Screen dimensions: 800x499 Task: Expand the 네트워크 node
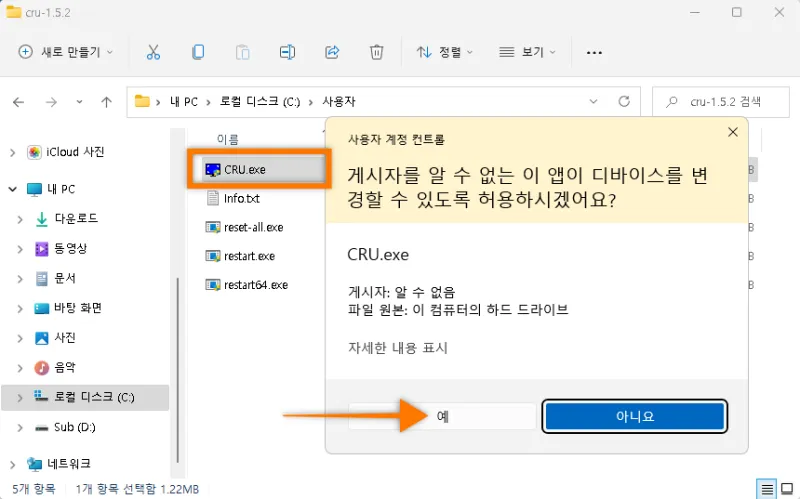coord(13,464)
